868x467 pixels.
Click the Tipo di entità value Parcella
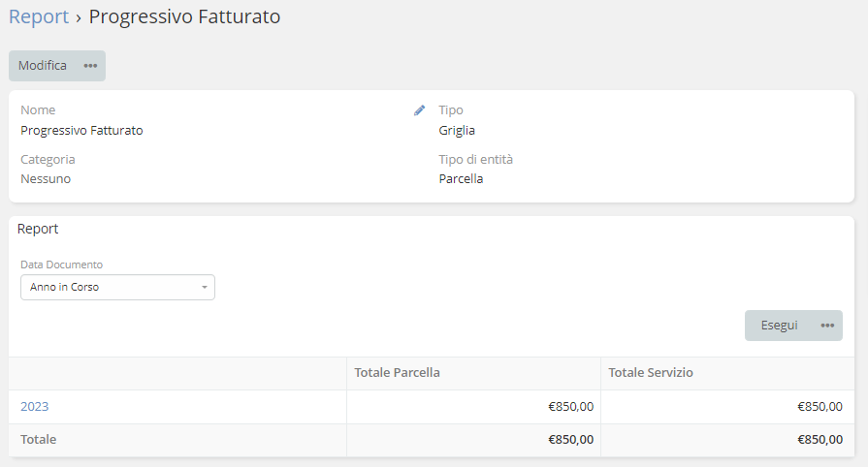(x=461, y=179)
